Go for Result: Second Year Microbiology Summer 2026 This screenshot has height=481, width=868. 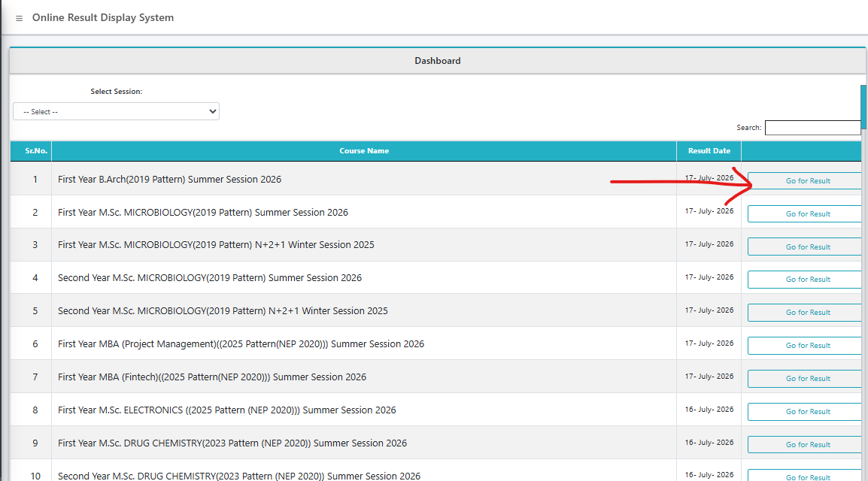pyautogui.click(x=804, y=279)
